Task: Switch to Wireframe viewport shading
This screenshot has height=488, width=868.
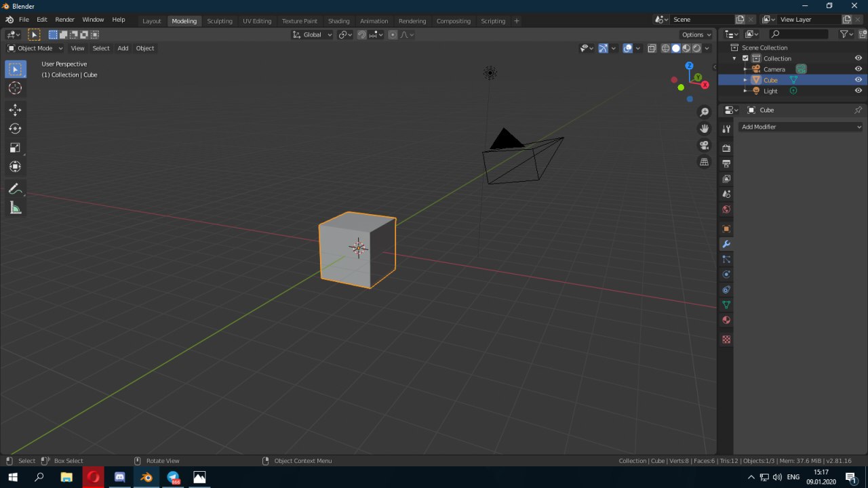Action: click(666, 48)
